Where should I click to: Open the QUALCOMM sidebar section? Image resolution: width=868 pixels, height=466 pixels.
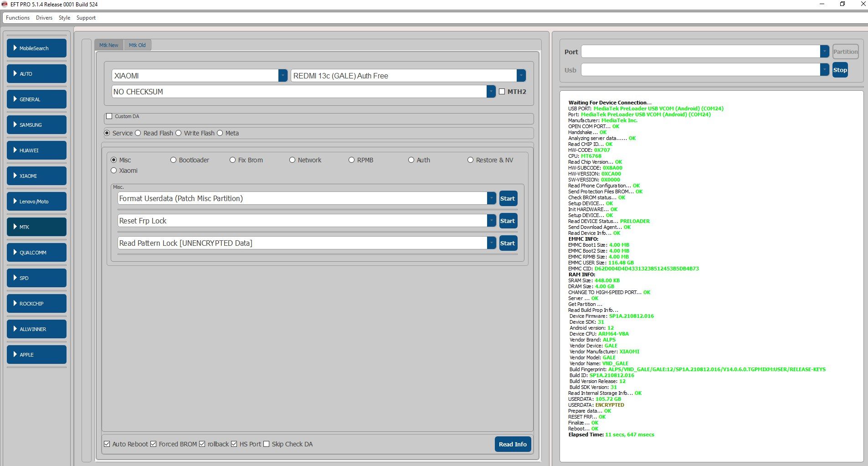tap(36, 253)
